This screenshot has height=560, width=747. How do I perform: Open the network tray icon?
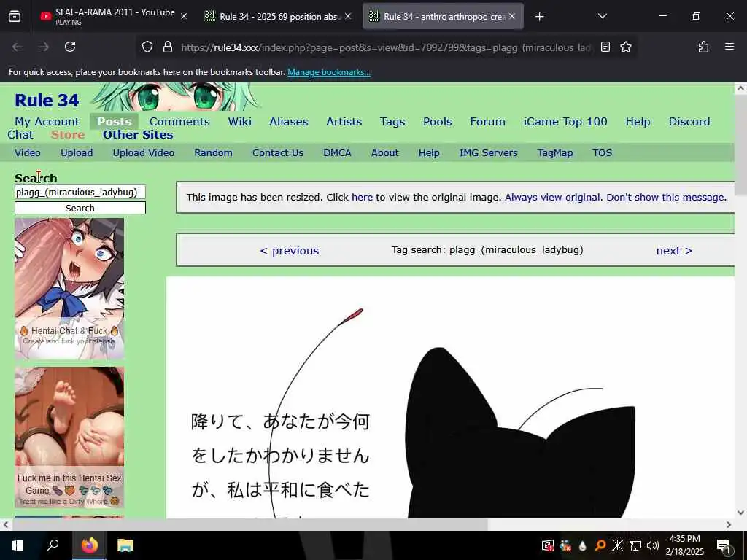(x=635, y=545)
